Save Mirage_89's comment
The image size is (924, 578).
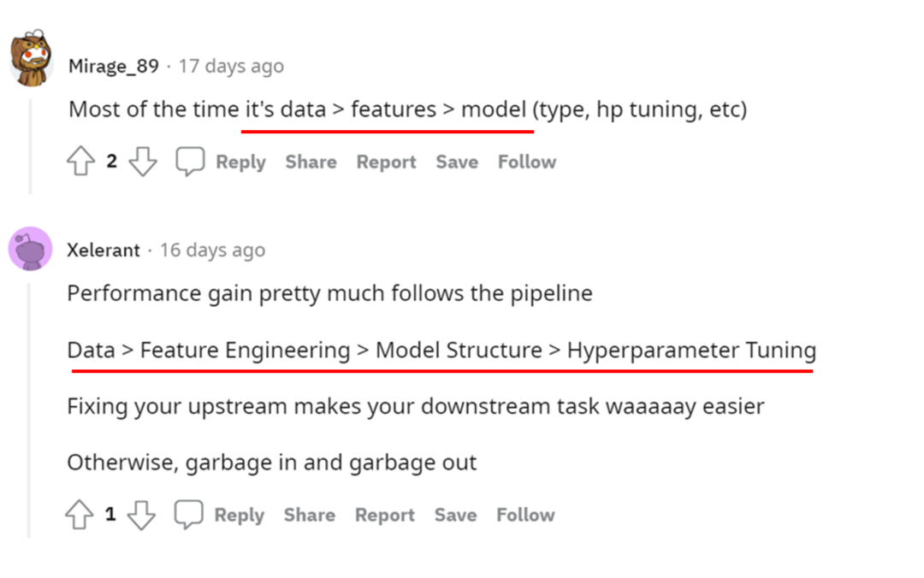[x=457, y=162]
